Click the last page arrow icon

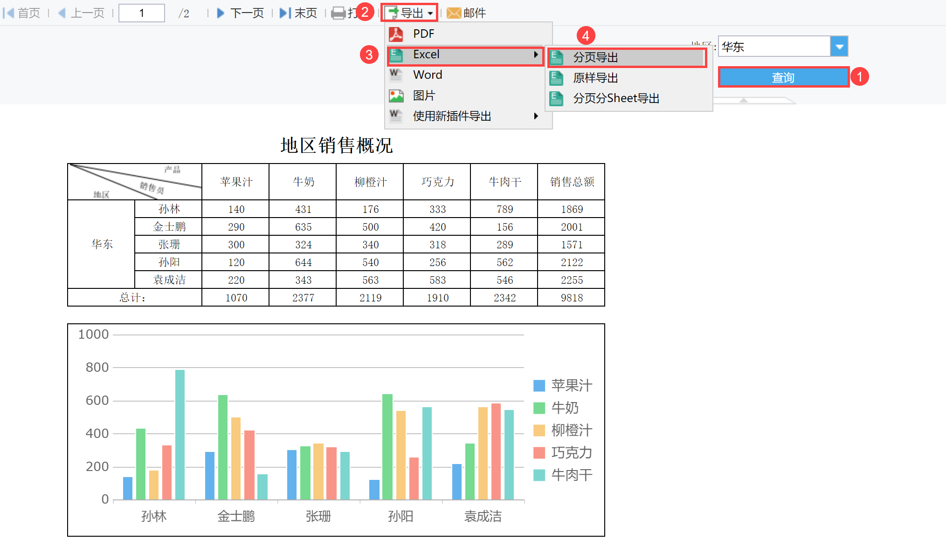[285, 13]
